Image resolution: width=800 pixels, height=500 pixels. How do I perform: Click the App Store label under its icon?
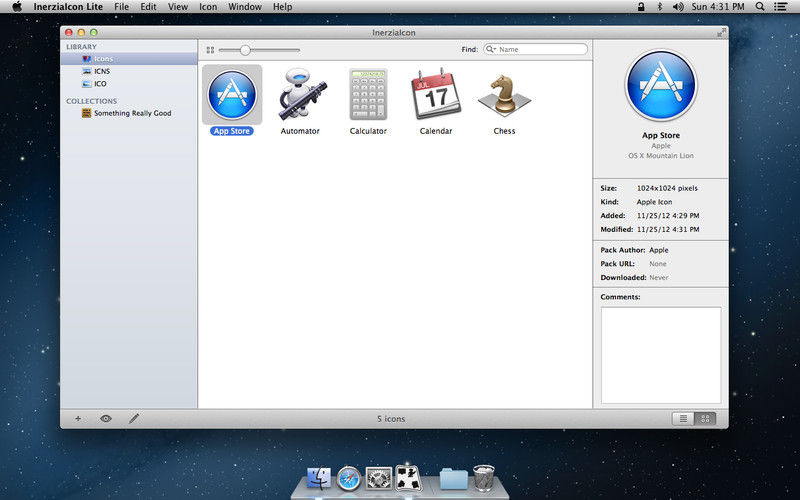[x=232, y=131]
